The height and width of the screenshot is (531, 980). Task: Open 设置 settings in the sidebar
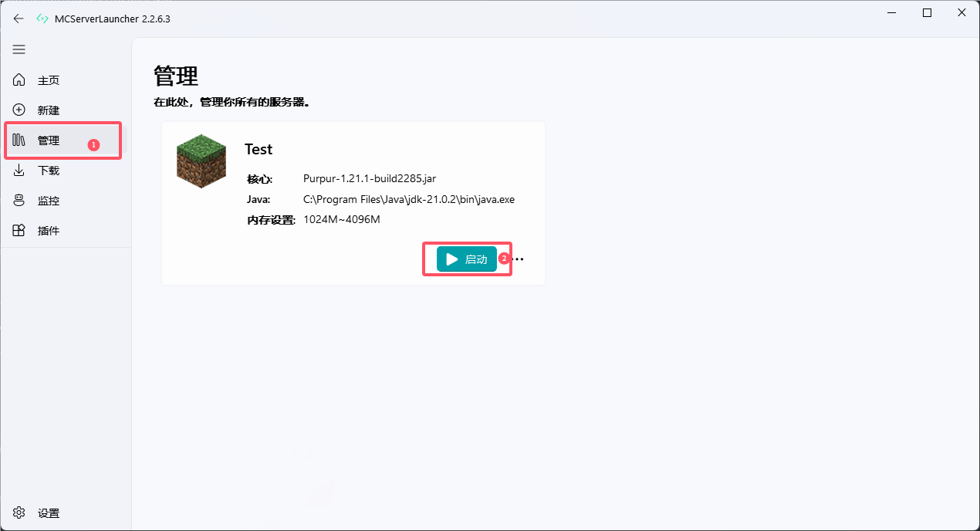click(x=66, y=513)
